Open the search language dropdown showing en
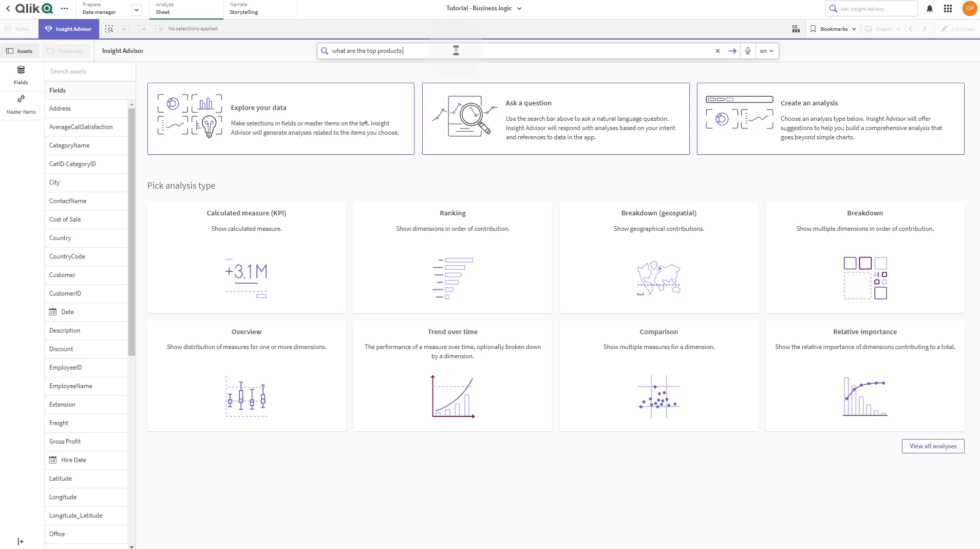The image size is (980, 549). (766, 51)
